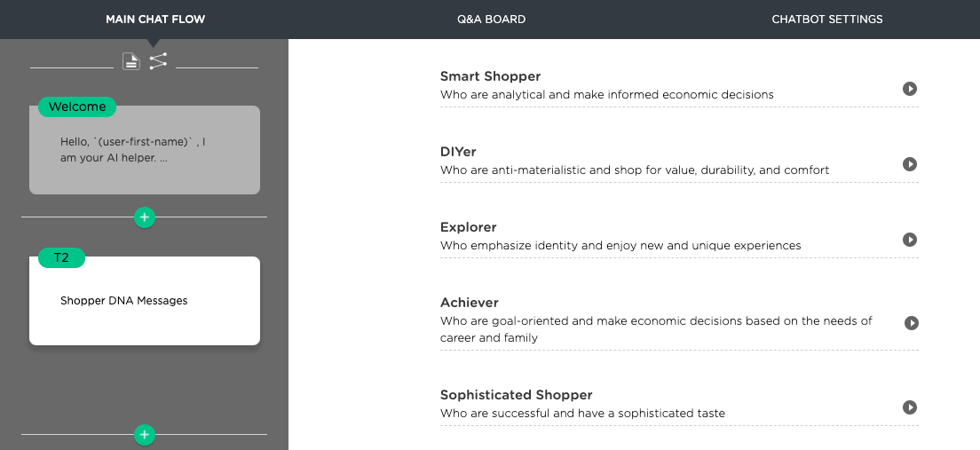This screenshot has height=450, width=980.
Task: Select the Welcome message card
Action: (145, 150)
